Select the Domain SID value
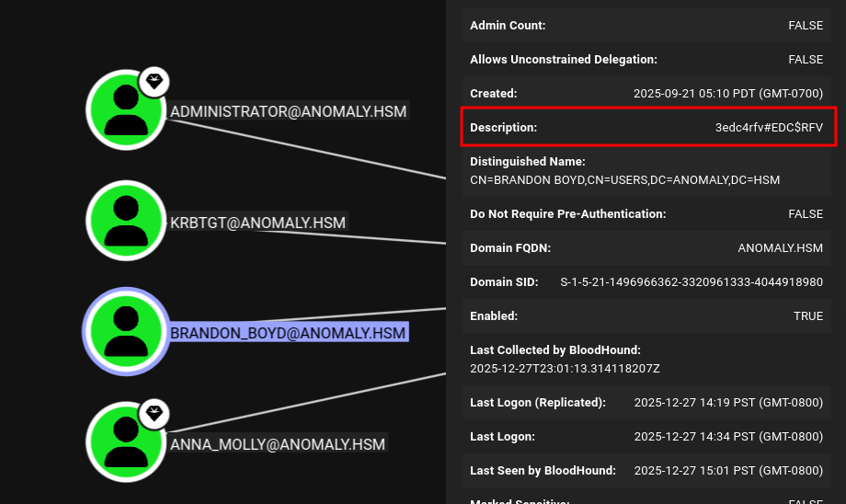The width and height of the screenshot is (846, 504). (692, 281)
